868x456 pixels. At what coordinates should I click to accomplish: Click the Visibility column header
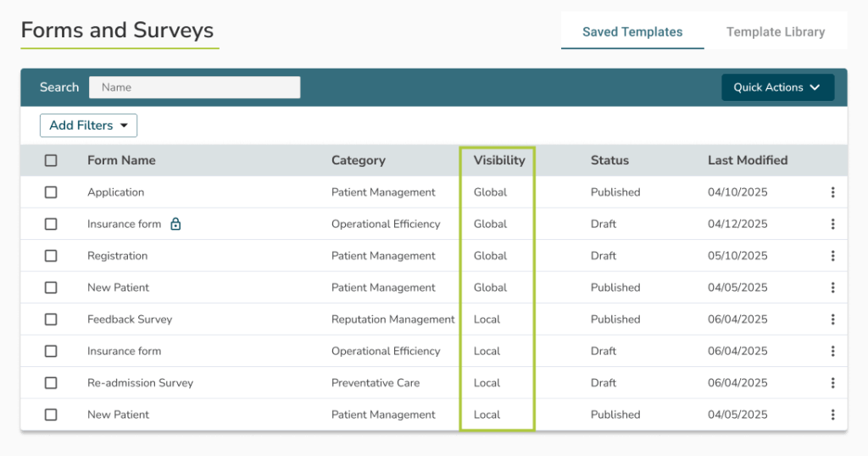(x=498, y=160)
